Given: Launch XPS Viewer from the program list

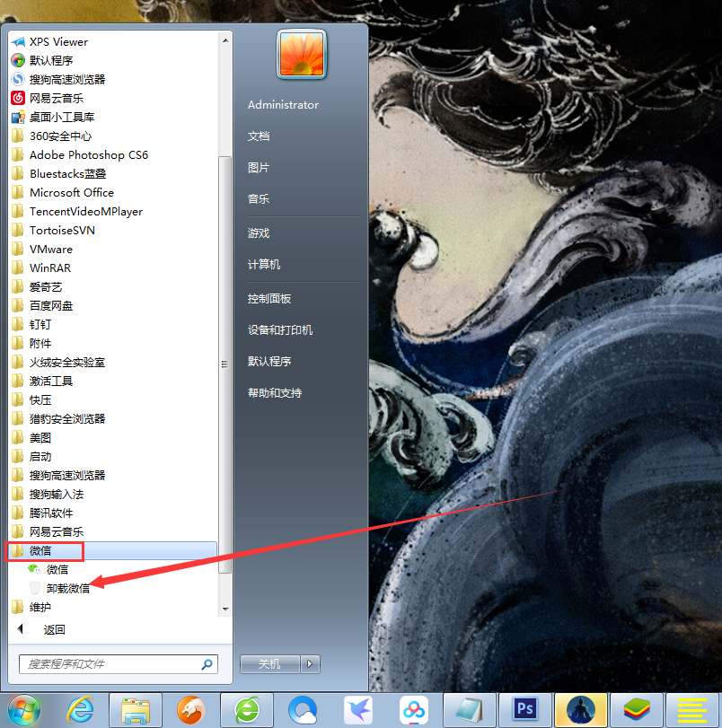Looking at the screenshot, I should coord(58,41).
